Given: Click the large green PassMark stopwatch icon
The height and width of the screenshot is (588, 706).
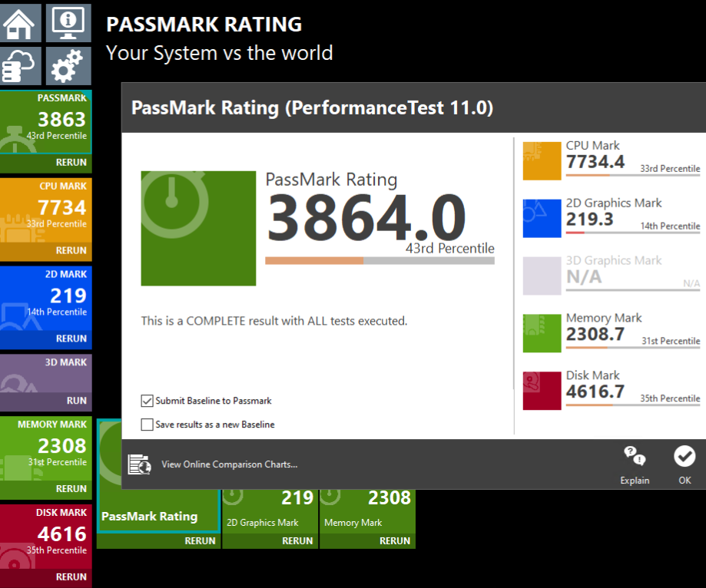Looking at the screenshot, I should 198,228.
